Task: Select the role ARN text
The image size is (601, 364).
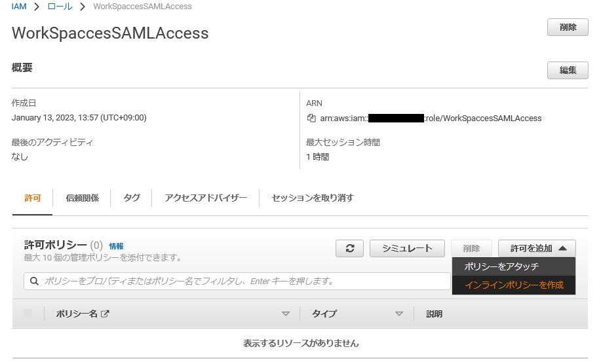Action: tap(431, 118)
